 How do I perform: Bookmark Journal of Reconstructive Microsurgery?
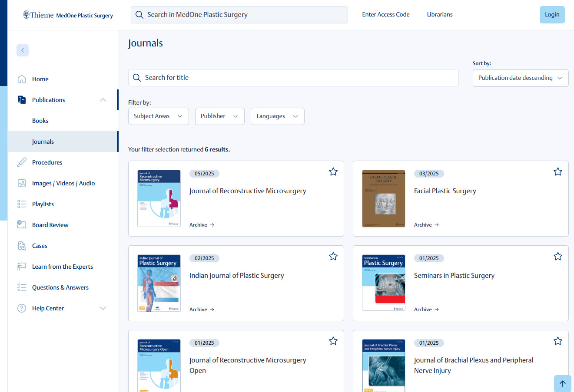pos(333,171)
